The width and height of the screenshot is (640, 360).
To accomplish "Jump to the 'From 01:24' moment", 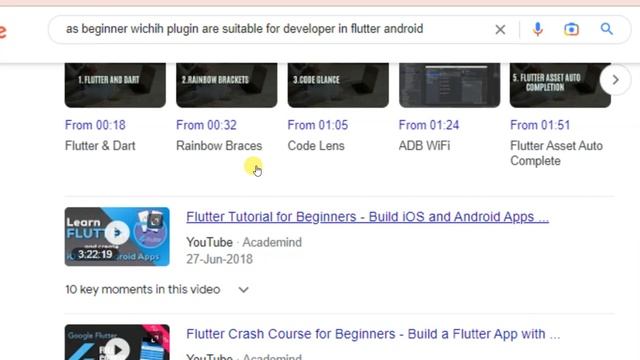I will click(429, 125).
